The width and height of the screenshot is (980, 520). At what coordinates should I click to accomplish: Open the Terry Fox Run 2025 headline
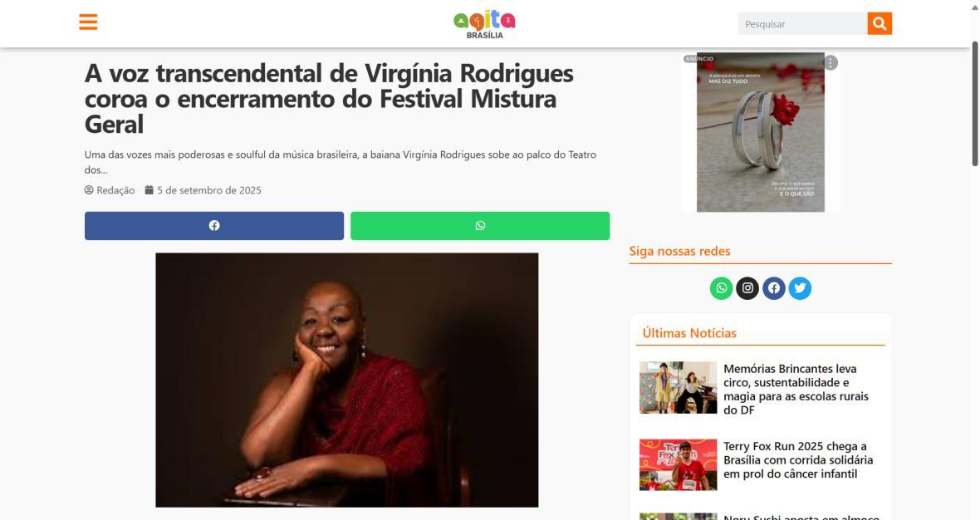point(798,460)
